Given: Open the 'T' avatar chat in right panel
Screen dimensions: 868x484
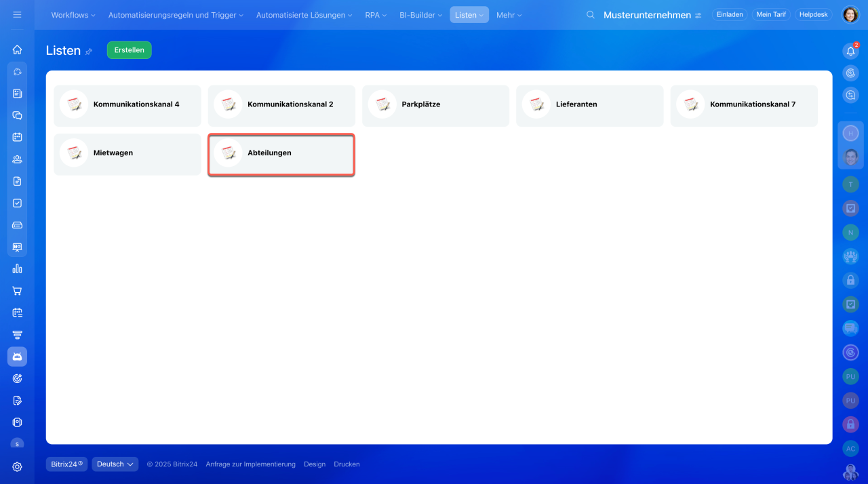Looking at the screenshot, I should click(850, 184).
